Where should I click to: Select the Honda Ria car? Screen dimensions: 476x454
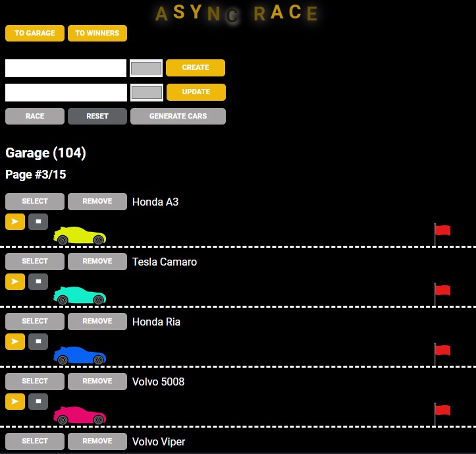coord(35,321)
